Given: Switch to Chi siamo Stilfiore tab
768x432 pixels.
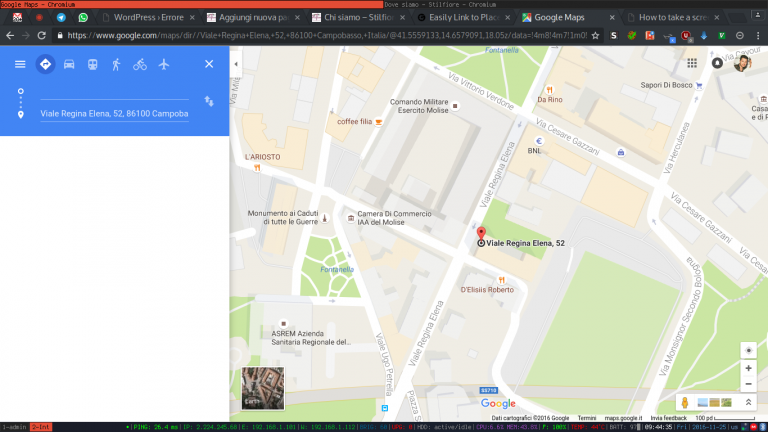Looking at the screenshot, I should (x=359, y=17).
